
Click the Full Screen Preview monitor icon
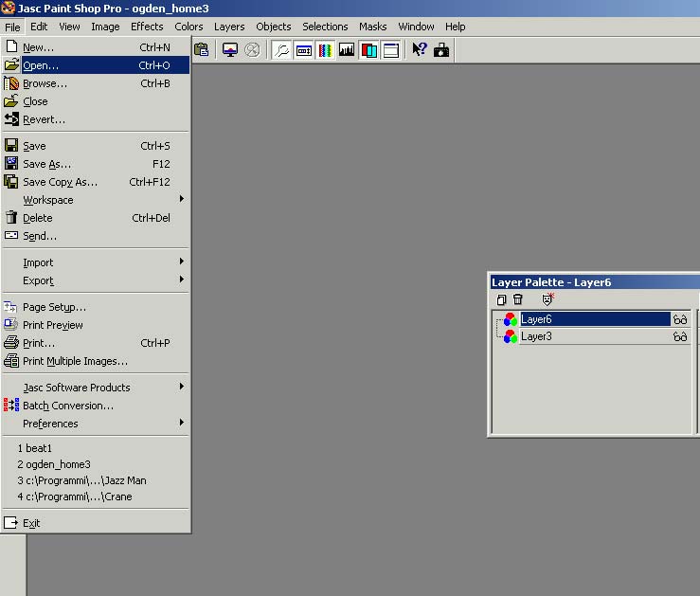(x=230, y=49)
